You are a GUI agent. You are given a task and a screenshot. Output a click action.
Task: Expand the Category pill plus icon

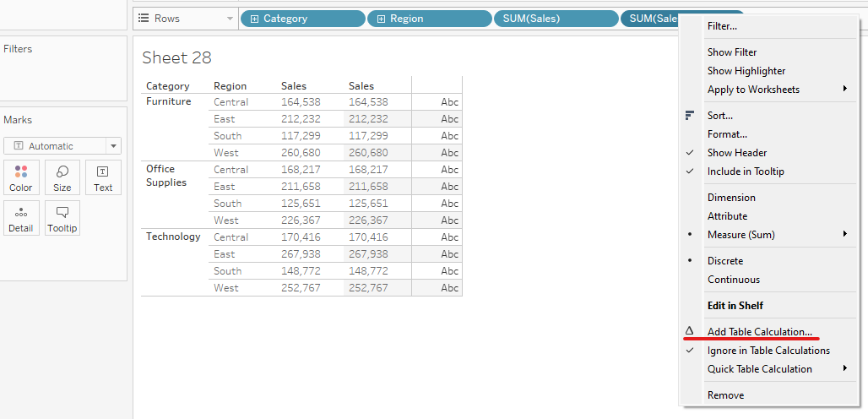(252, 19)
